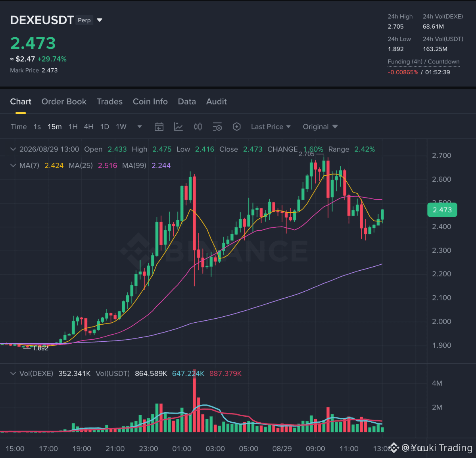Collapse the Vol indicator row chevron

coord(13,373)
